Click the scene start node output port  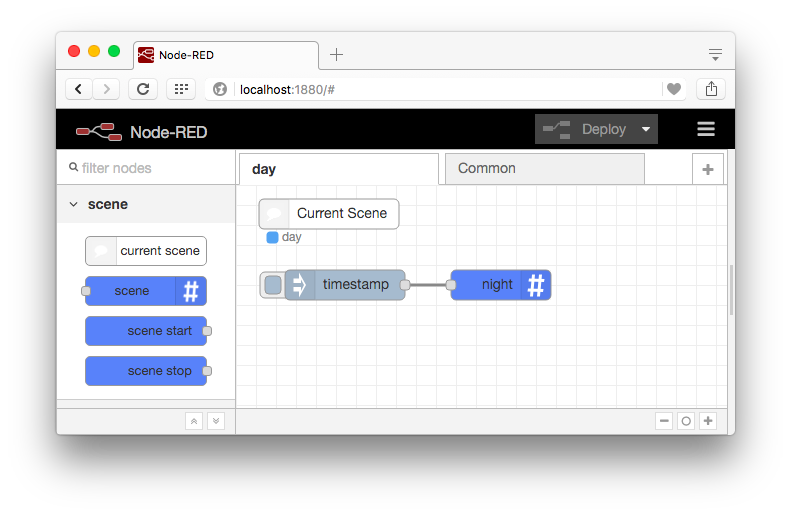207,331
